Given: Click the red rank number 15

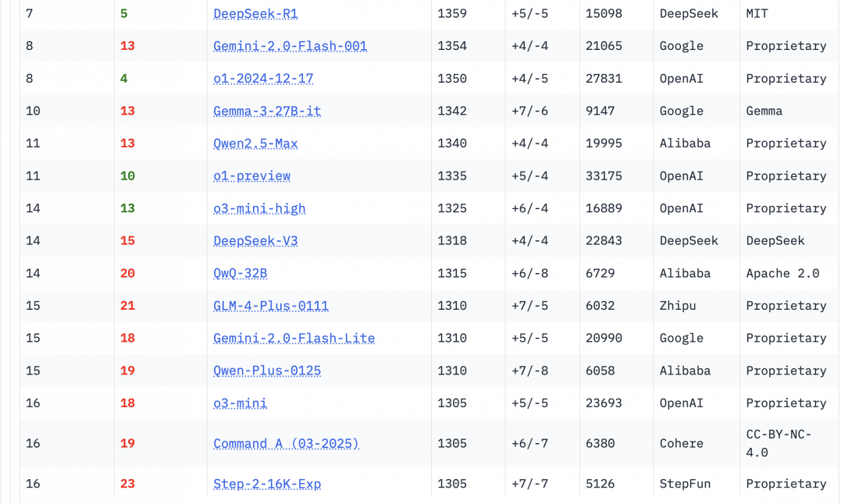Looking at the screenshot, I should (x=127, y=241).
